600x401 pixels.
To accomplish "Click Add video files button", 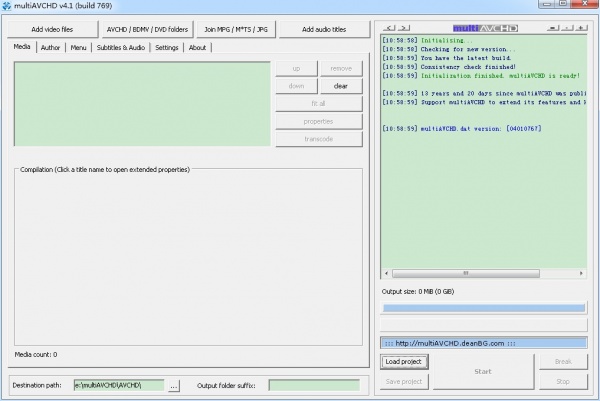I will [x=52, y=29].
